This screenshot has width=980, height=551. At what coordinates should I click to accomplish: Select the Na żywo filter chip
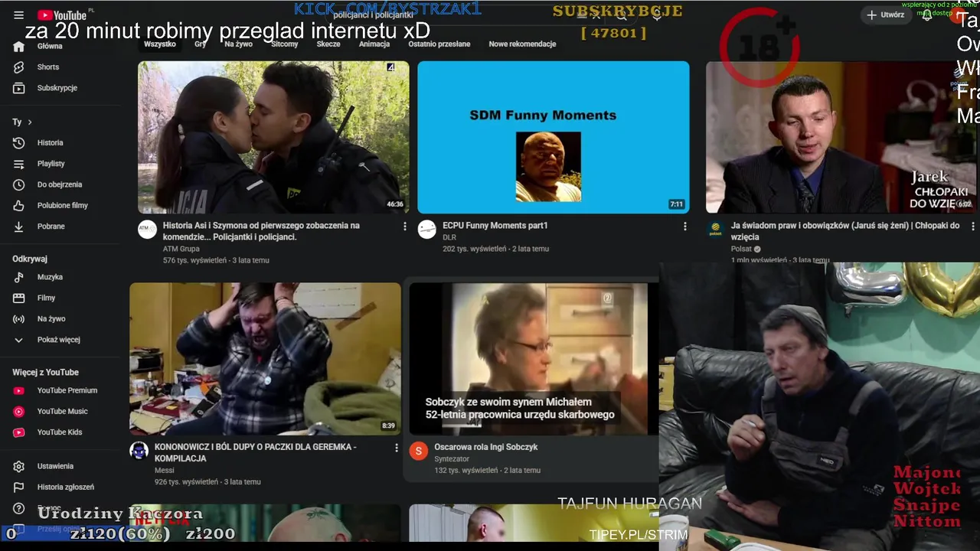(x=238, y=44)
